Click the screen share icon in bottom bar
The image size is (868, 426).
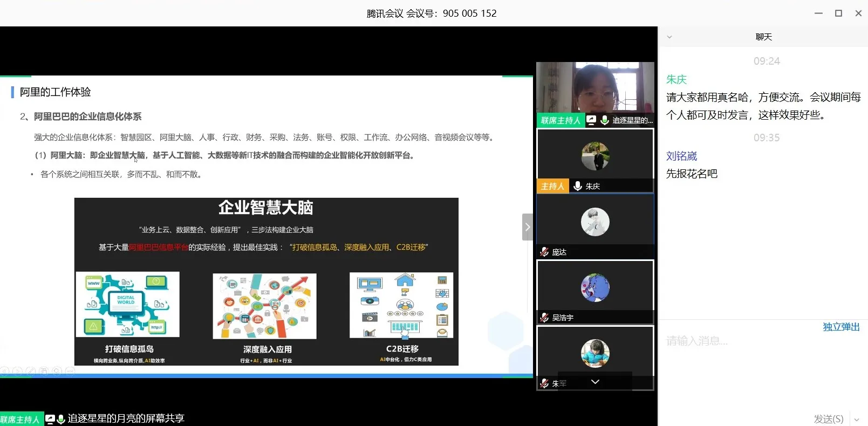(x=50, y=419)
